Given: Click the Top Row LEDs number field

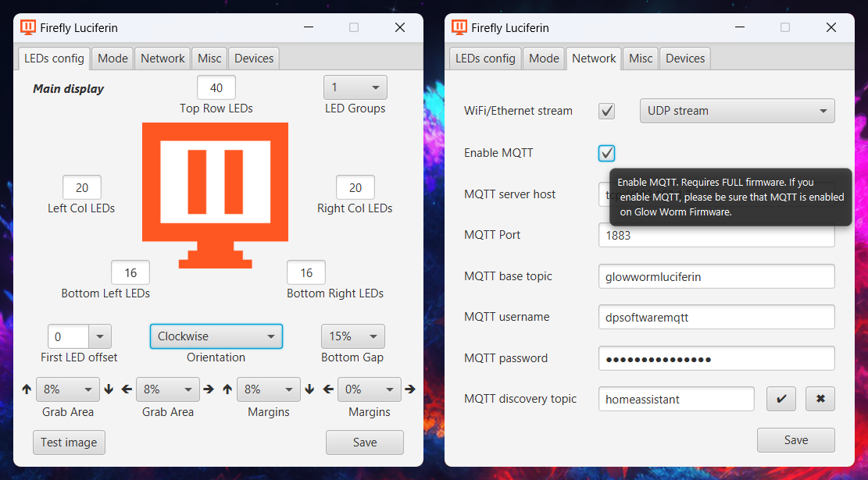Looking at the screenshot, I should [x=216, y=88].
